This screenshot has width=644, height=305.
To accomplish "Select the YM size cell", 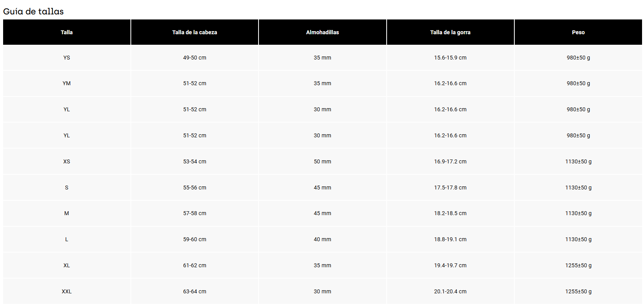I will tap(67, 83).
